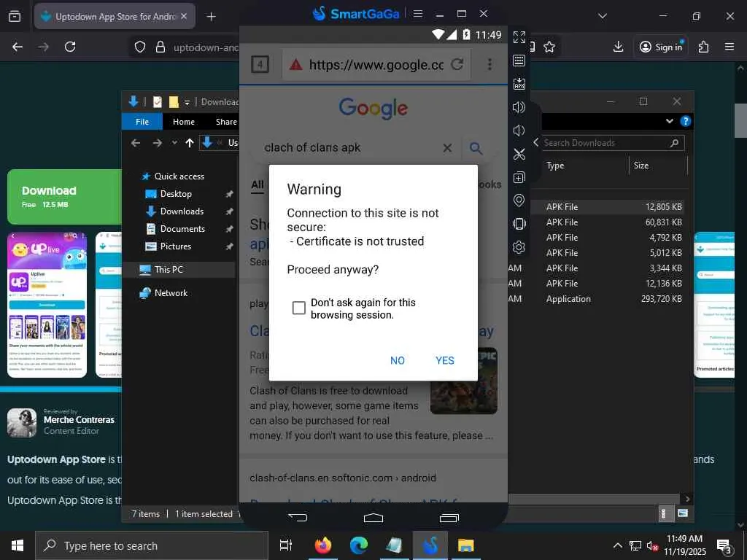Click the Firefox tab view icon at top left
Image resolution: width=747 pixels, height=560 pixels.
[x=15, y=16]
